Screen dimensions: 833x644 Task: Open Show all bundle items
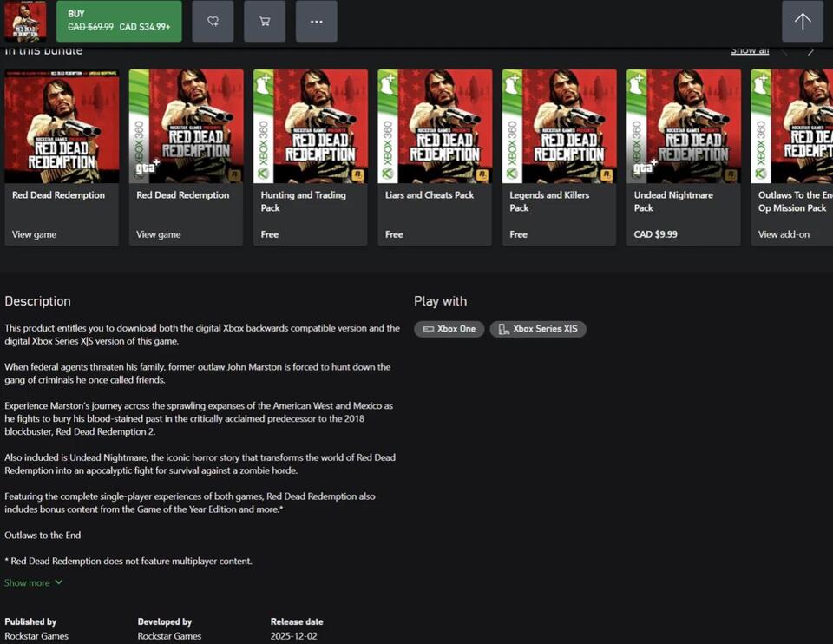[x=749, y=49]
